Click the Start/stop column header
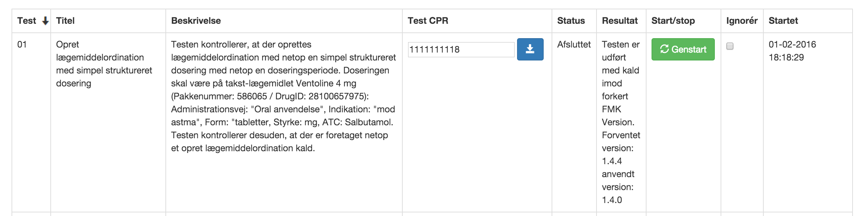 point(673,21)
